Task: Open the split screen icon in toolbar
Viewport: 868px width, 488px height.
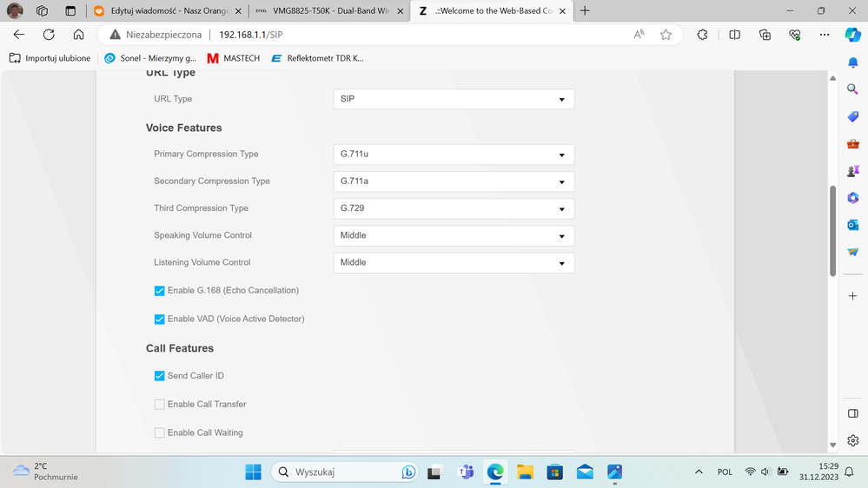Action: tap(734, 35)
